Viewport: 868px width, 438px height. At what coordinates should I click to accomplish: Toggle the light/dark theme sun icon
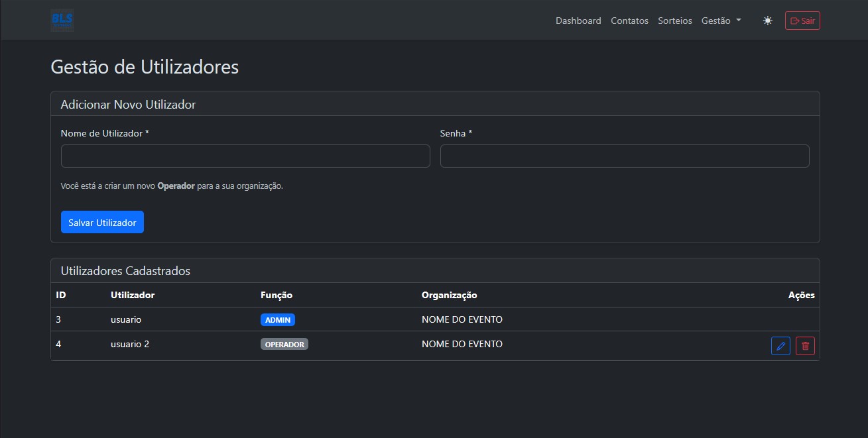coord(767,21)
